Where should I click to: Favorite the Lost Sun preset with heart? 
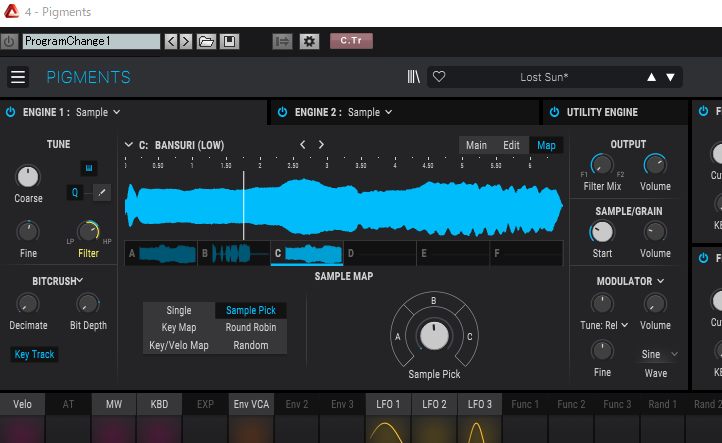pyautogui.click(x=439, y=76)
